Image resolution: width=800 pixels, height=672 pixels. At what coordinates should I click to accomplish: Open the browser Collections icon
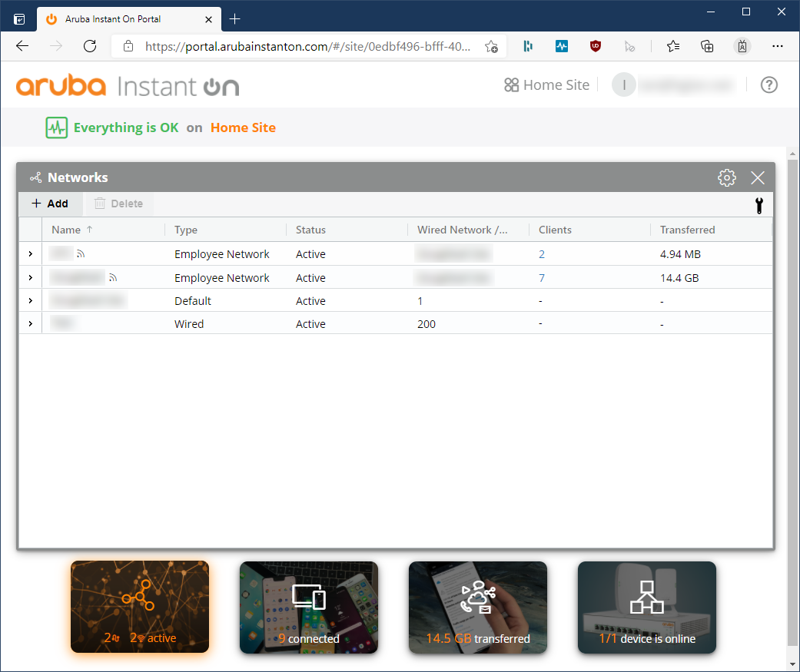(707, 46)
